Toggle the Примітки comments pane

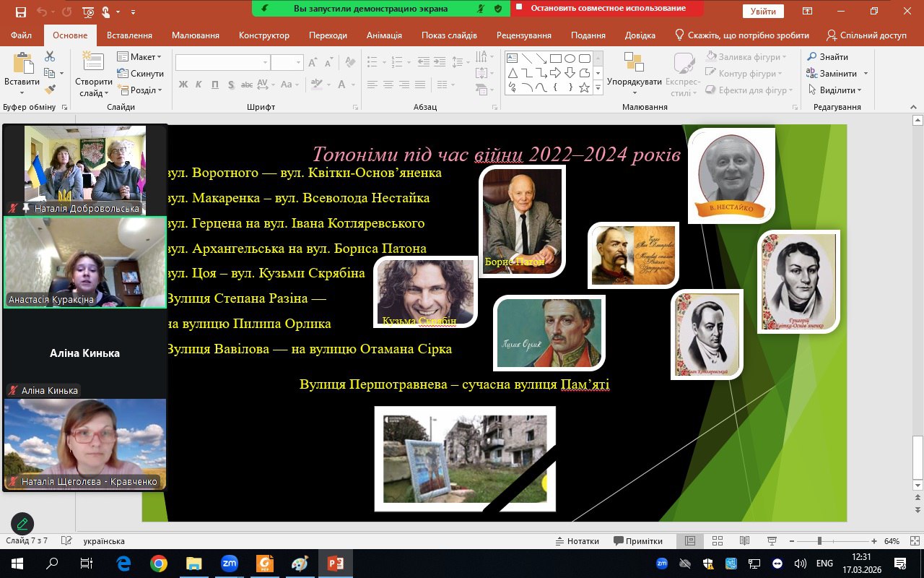tap(638, 541)
